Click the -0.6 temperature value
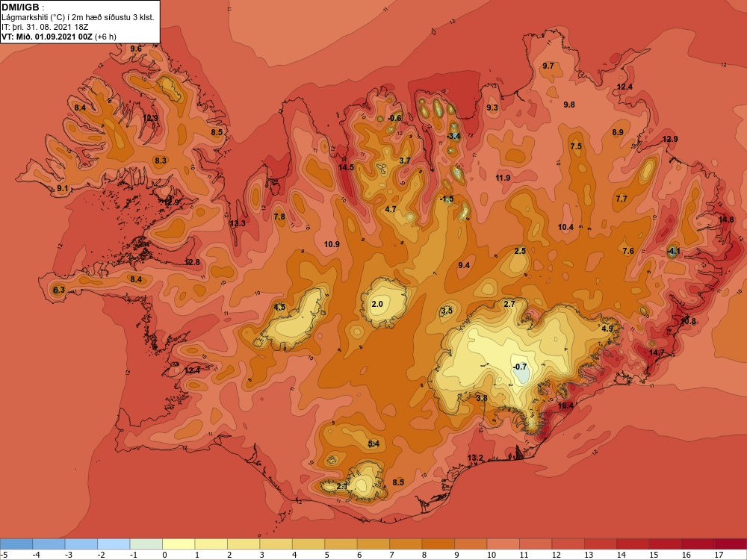The width and height of the screenshot is (747, 560). coord(394,118)
